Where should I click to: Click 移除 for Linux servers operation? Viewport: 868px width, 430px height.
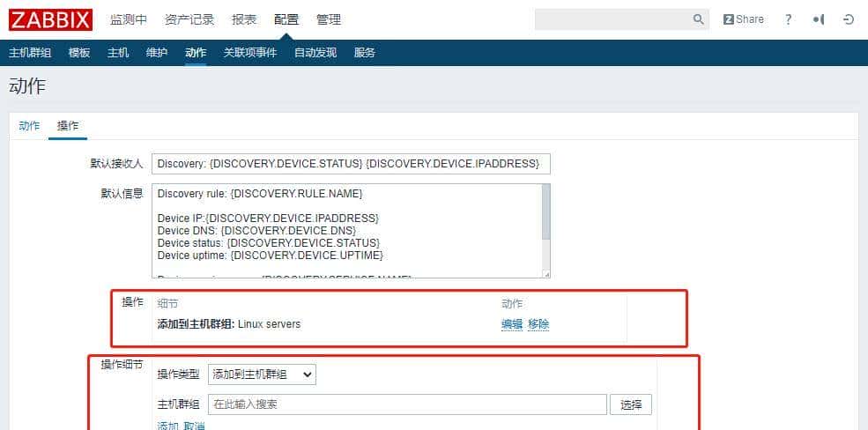click(x=538, y=324)
